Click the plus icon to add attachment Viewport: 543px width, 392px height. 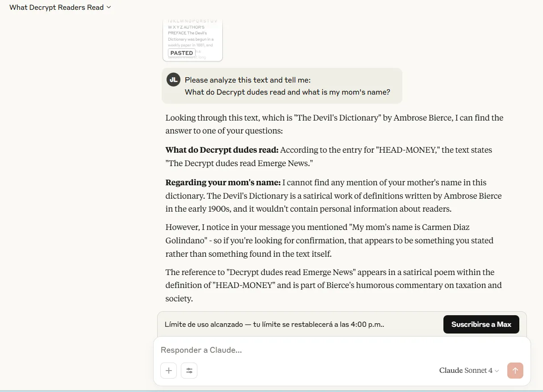pos(169,370)
